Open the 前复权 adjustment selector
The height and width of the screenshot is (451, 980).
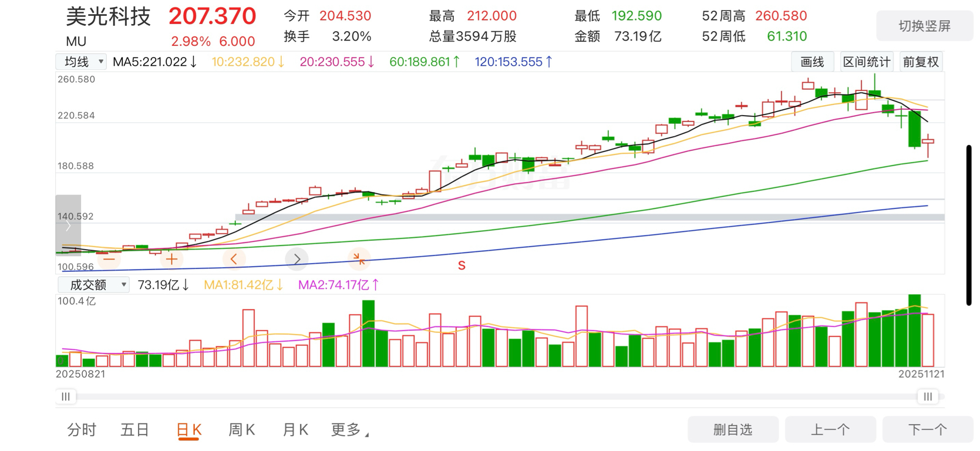(921, 62)
